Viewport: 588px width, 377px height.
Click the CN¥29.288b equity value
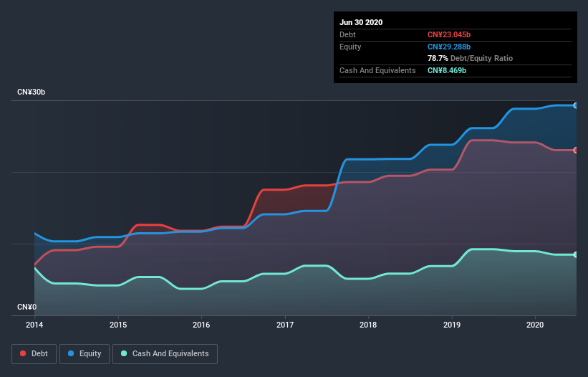449,47
